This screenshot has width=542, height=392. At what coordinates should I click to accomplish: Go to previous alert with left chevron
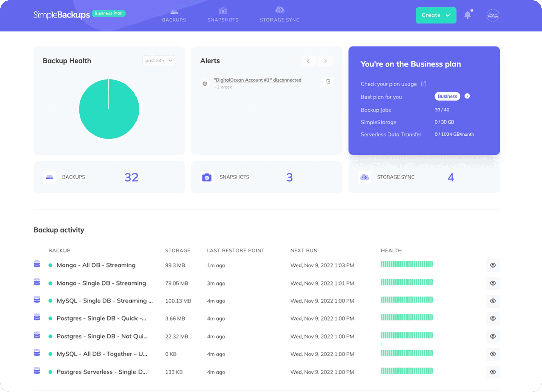tap(308, 61)
